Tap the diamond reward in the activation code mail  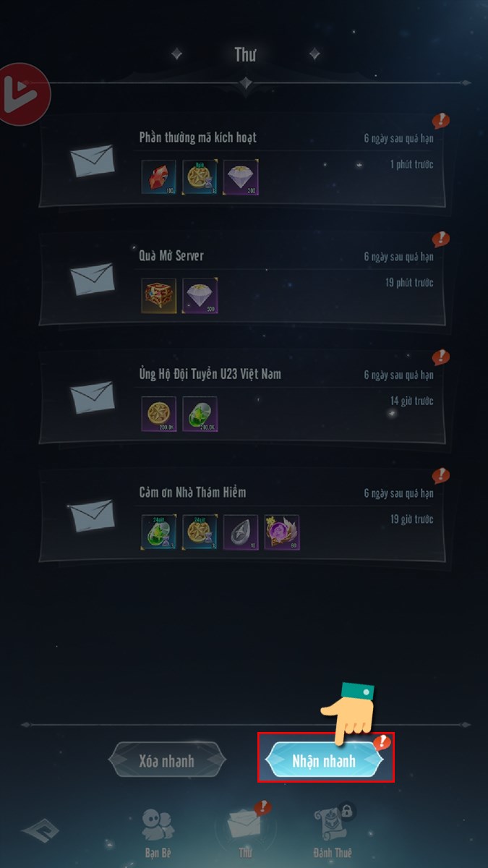pos(241,177)
